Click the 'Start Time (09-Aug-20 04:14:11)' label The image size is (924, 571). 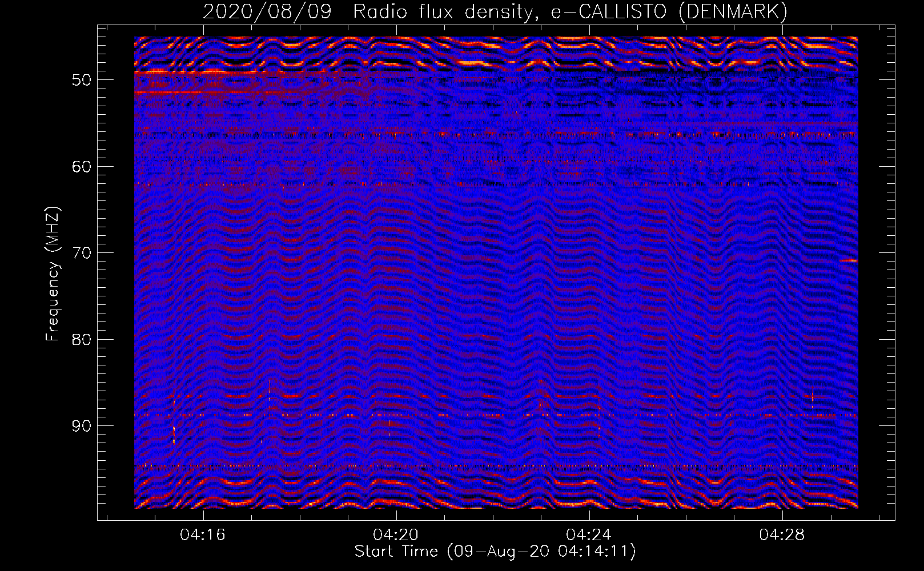[x=495, y=552]
